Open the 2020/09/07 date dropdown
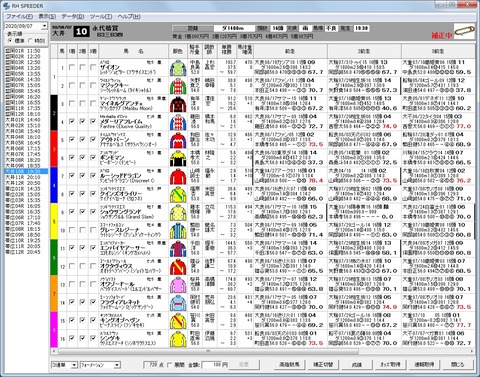 coord(44,26)
